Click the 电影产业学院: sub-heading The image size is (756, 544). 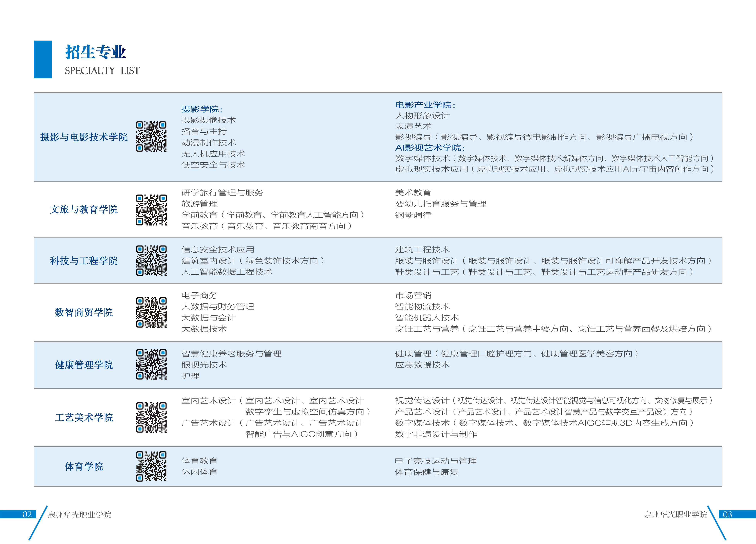pyautogui.click(x=425, y=105)
